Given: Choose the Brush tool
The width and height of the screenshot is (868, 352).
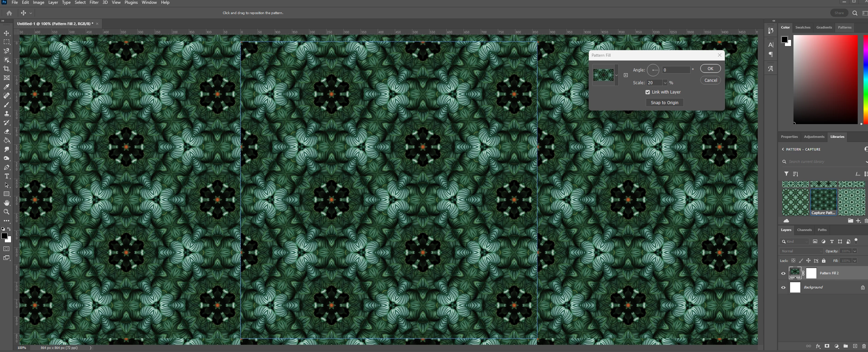Looking at the screenshot, I should tap(7, 104).
